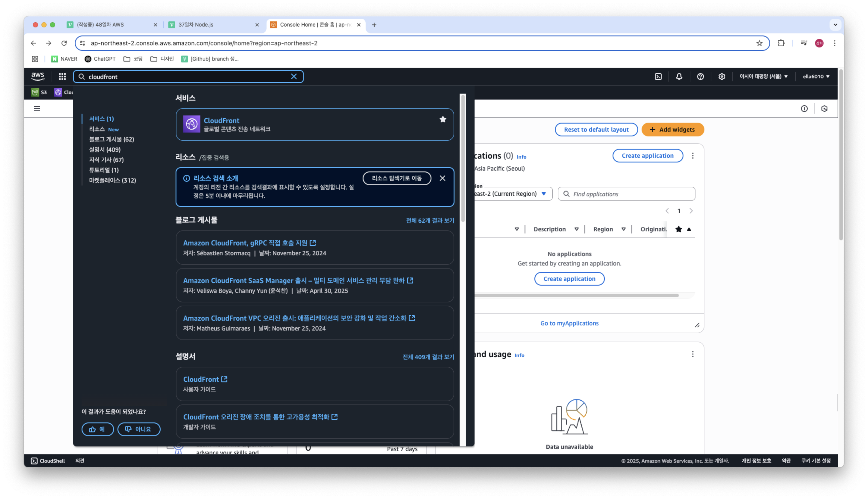Open the page info panel icon
Image resolution: width=868 pixels, height=499 pixels.
(x=804, y=109)
